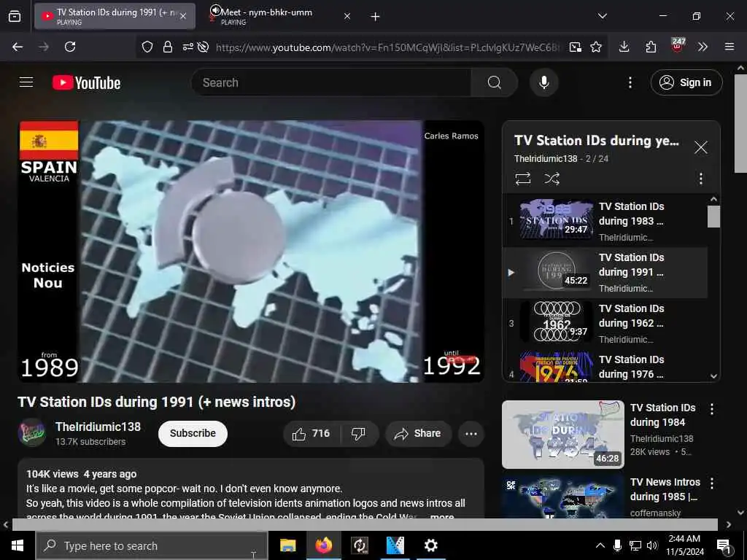Go back to previous page
This screenshot has height=560, width=747.
18,47
